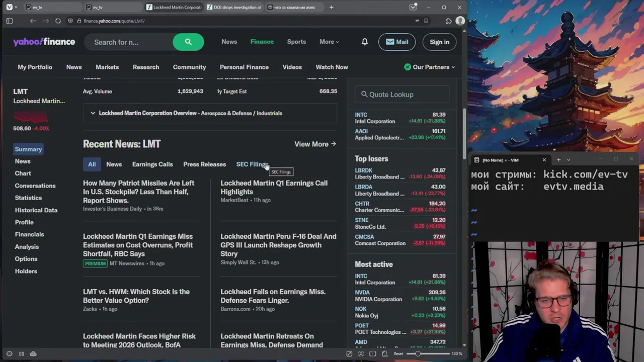Open the browser profile avatar
Viewport: 644px width, 362px height.
pos(460,21)
